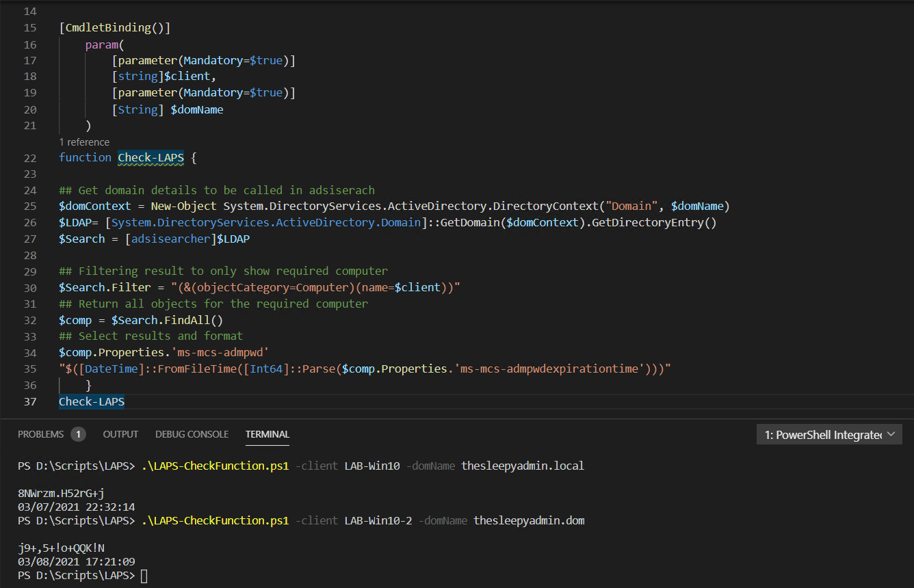The image size is (914, 588).
Task: Open the OUTPUT panel
Action: point(120,433)
